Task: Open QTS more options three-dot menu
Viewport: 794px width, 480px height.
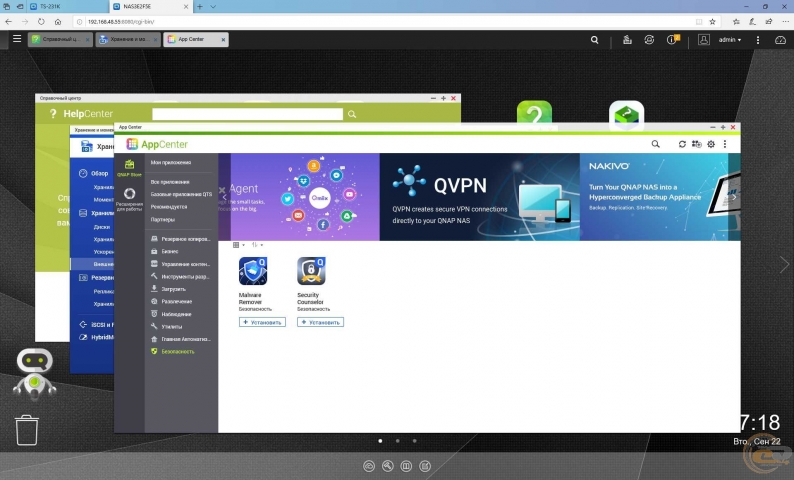Action: tap(758, 40)
